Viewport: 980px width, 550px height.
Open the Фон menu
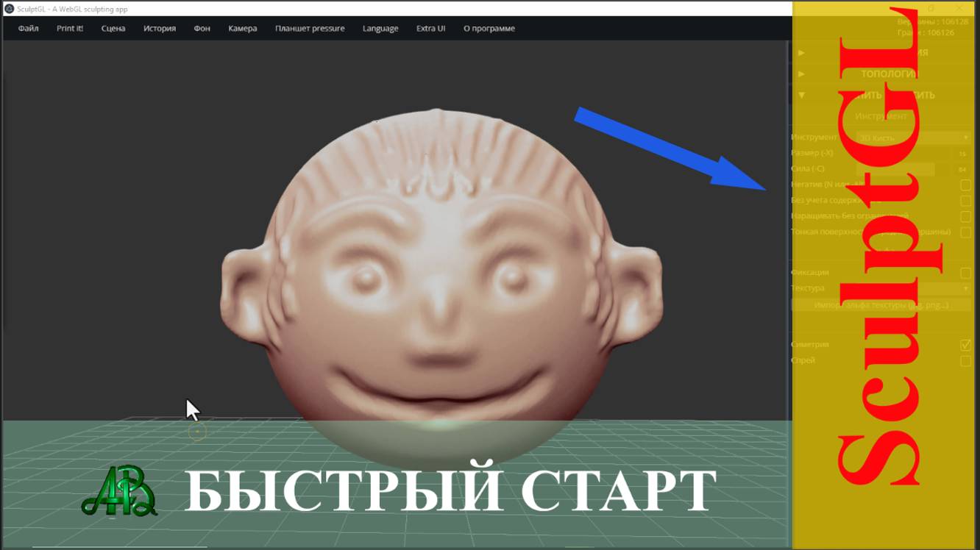202,29
